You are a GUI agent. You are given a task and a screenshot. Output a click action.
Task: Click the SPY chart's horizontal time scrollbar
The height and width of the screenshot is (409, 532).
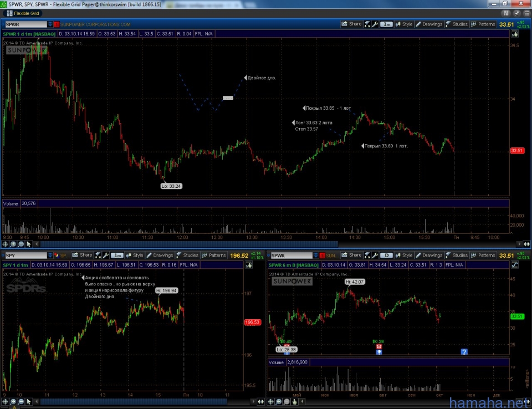point(134,402)
